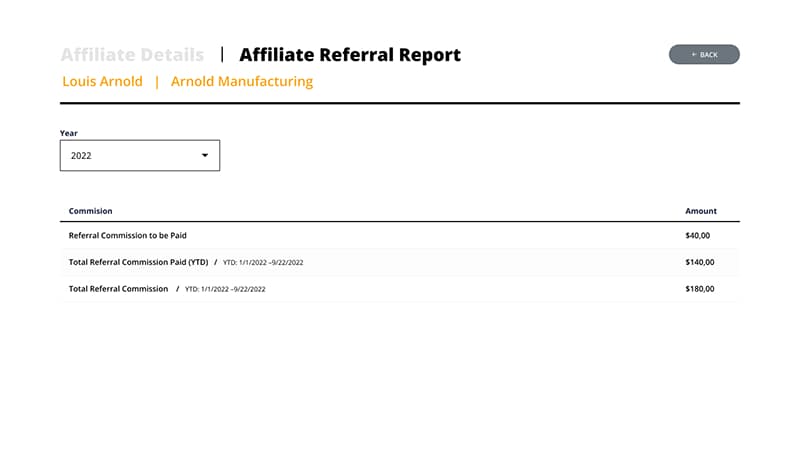Open the Year dropdown showing 2022
The height and width of the screenshot is (452, 800).
coord(140,156)
